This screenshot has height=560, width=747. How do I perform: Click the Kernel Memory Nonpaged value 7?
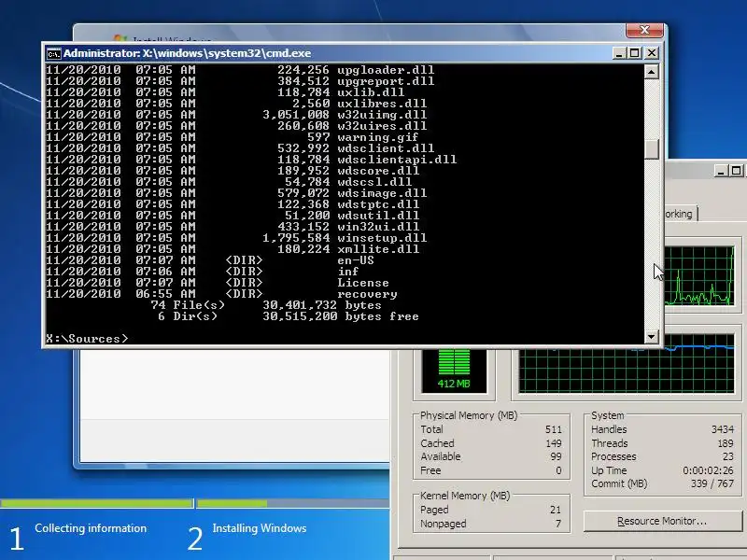[x=558, y=524]
